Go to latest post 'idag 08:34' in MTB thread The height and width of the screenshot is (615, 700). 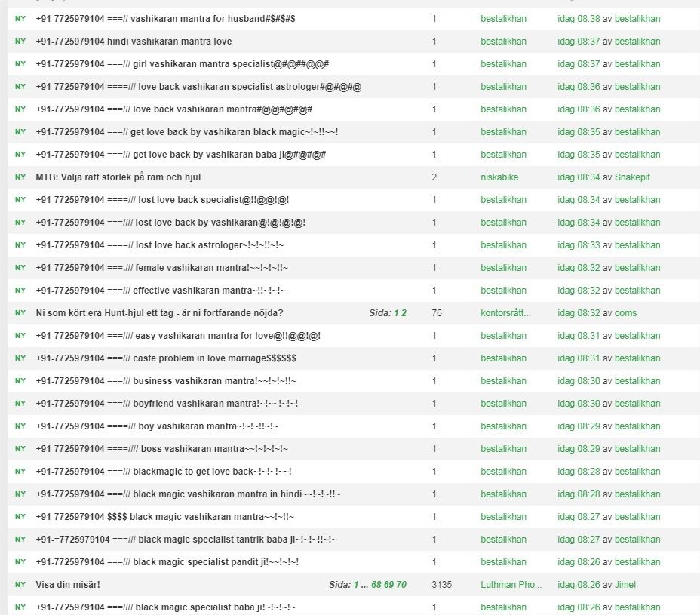(x=579, y=177)
